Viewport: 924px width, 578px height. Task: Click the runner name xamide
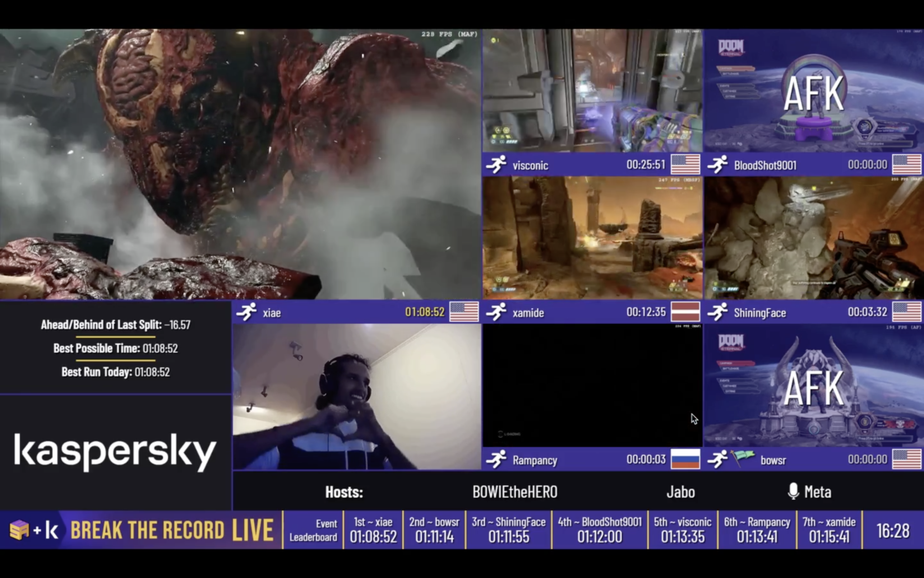tap(528, 313)
